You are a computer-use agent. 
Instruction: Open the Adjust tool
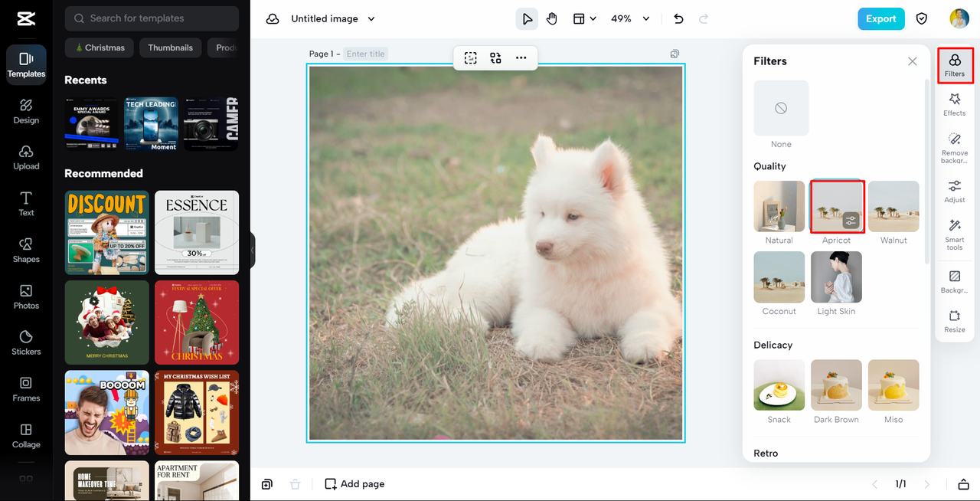pyautogui.click(x=955, y=192)
